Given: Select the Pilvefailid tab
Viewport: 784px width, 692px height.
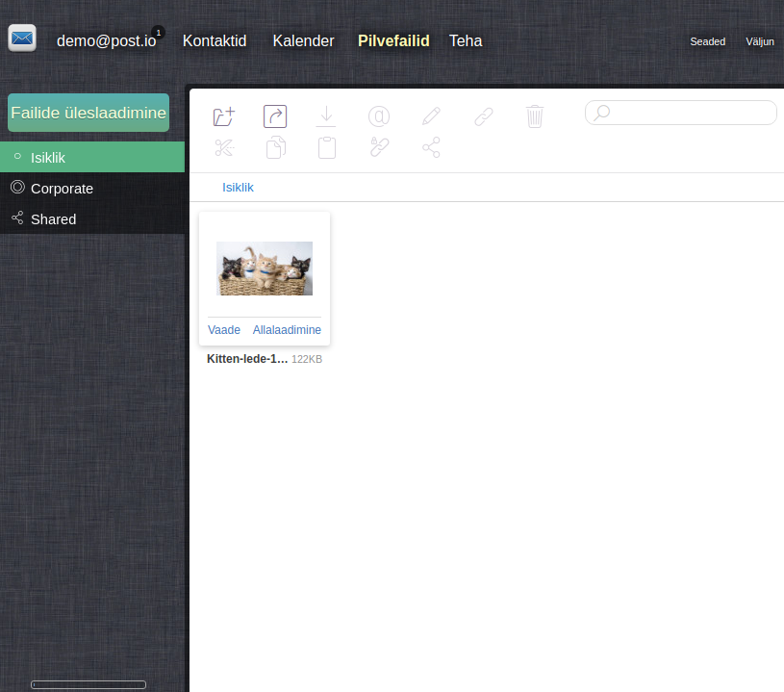Looking at the screenshot, I should [393, 40].
